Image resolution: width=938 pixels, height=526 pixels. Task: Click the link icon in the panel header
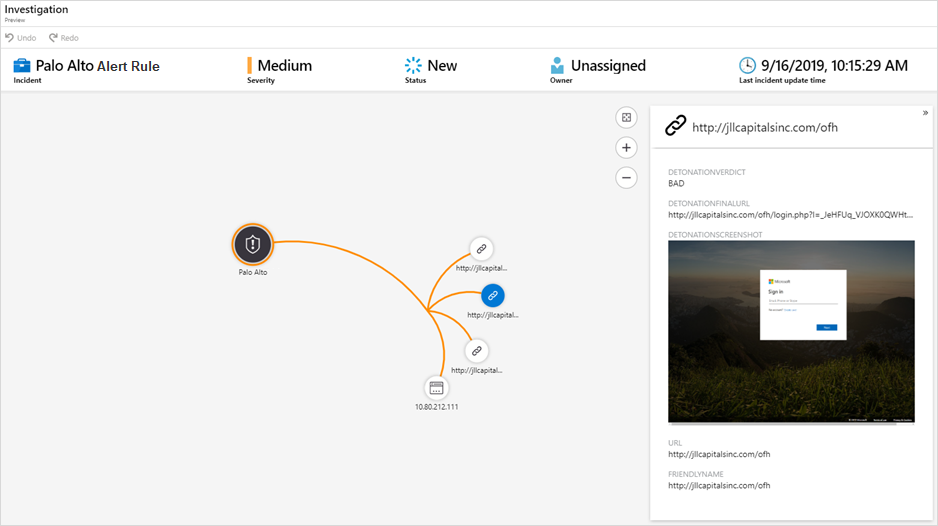tap(676, 126)
